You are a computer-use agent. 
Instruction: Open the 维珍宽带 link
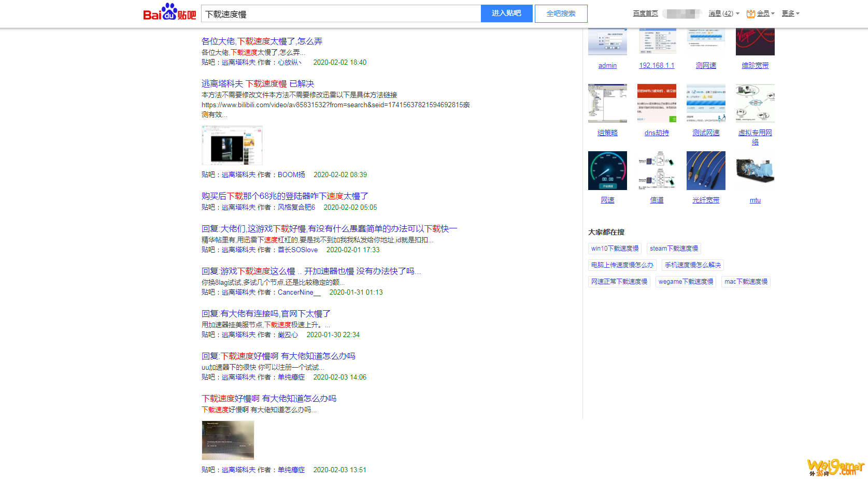(755, 65)
